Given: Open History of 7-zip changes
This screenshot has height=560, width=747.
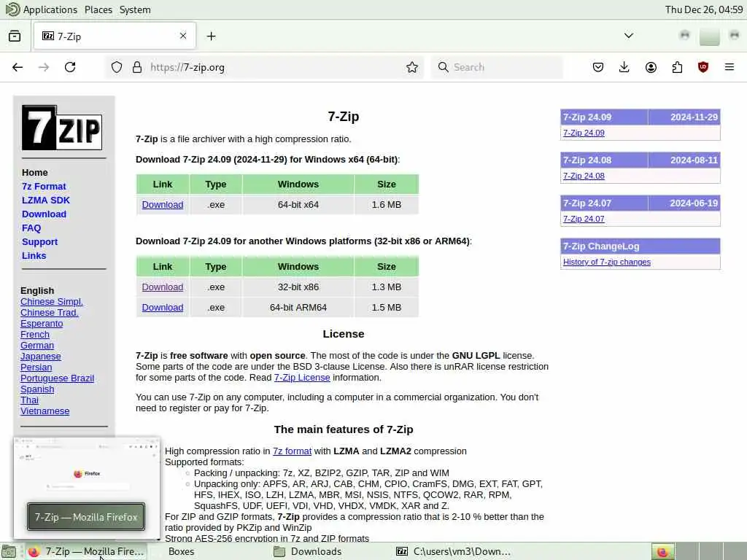Looking at the screenshot, I should tap(606, 262).
